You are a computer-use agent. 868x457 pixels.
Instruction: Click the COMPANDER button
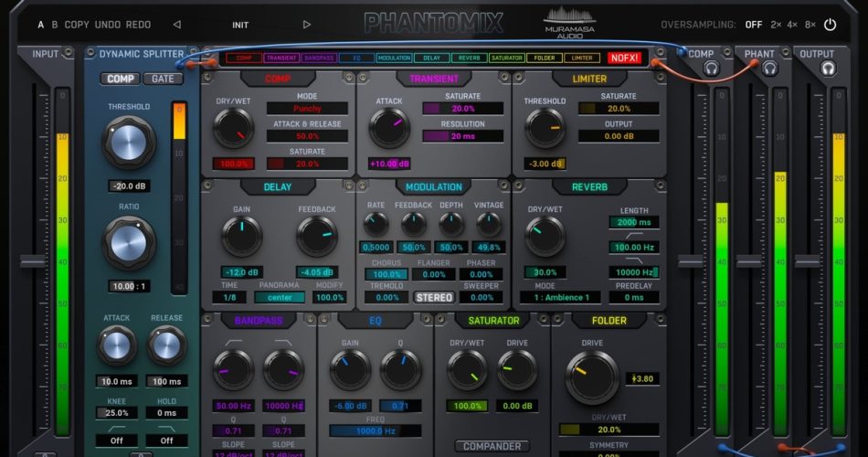pyautogui.click(x=492, y=446)
